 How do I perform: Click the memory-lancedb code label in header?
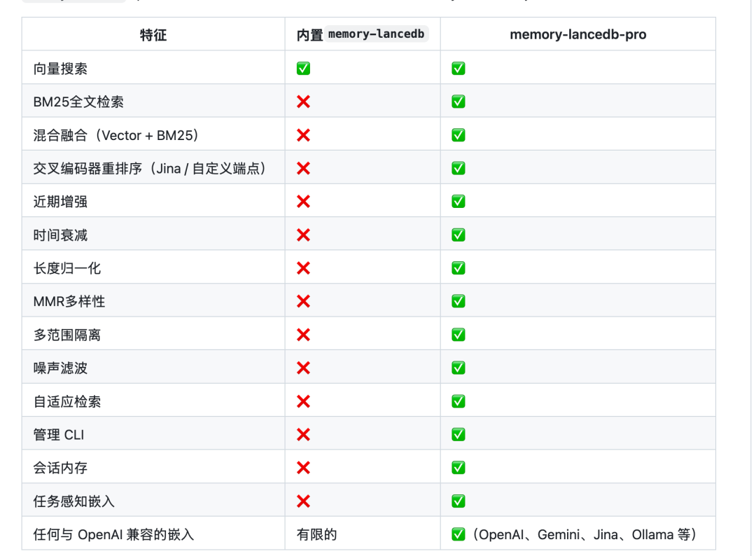tap(376, 34)
